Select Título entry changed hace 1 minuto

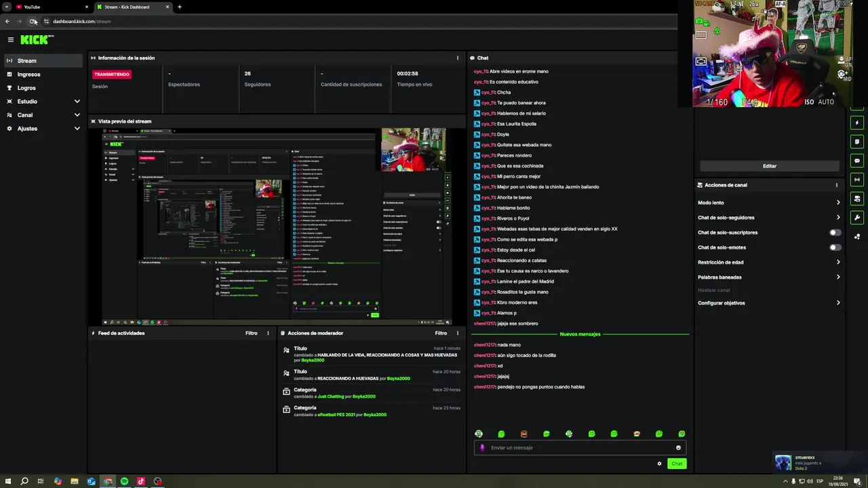point(372,354)
